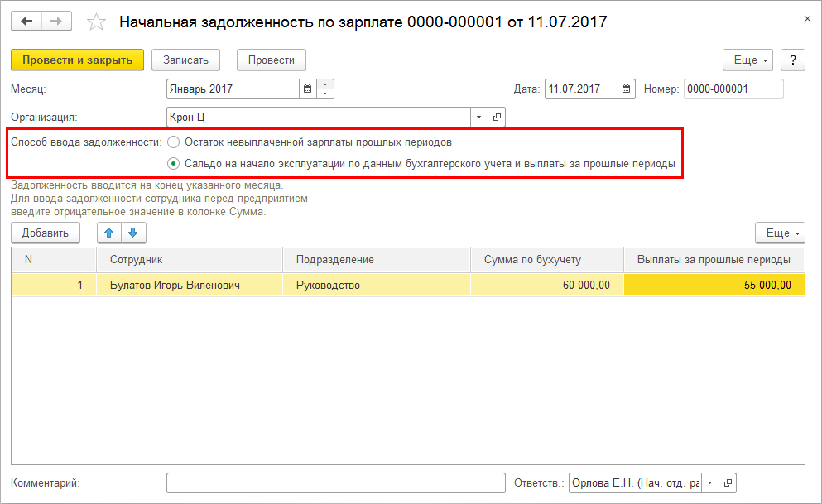The width and height of the screenshot is (822, 504).
Task: Close the document form with X
Action: pos(807,19)
